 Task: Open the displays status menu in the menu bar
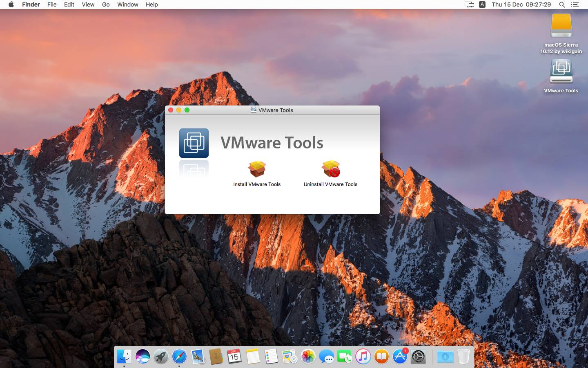click(x=469, y=4)
